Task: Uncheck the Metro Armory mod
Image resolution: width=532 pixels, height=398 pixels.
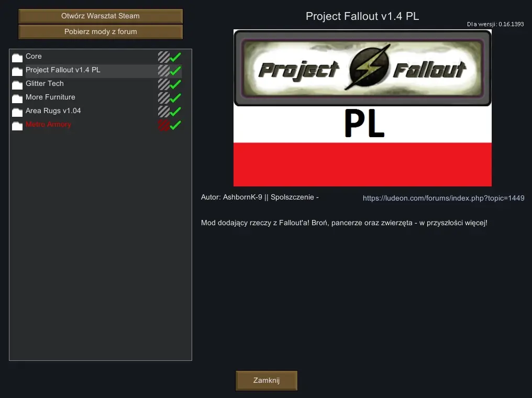Action: pos(175,125)
